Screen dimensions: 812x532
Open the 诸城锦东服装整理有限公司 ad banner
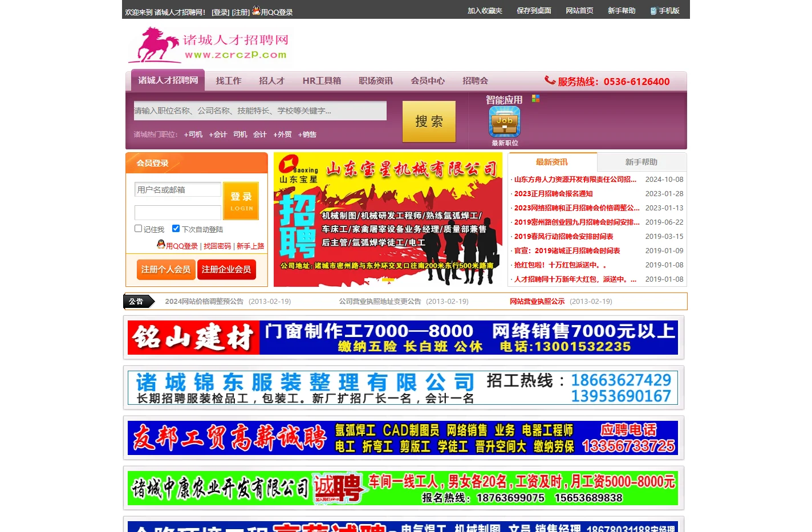pos(403,388)
